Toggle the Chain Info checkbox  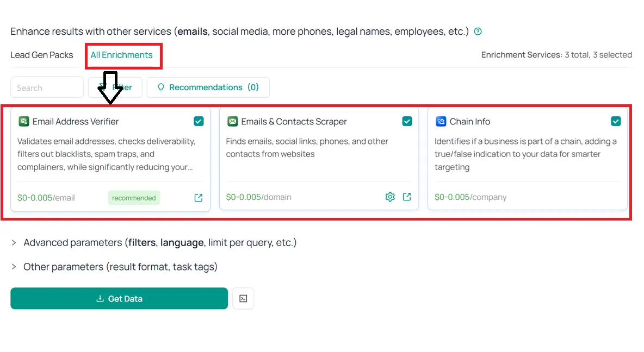pos(616,121)
